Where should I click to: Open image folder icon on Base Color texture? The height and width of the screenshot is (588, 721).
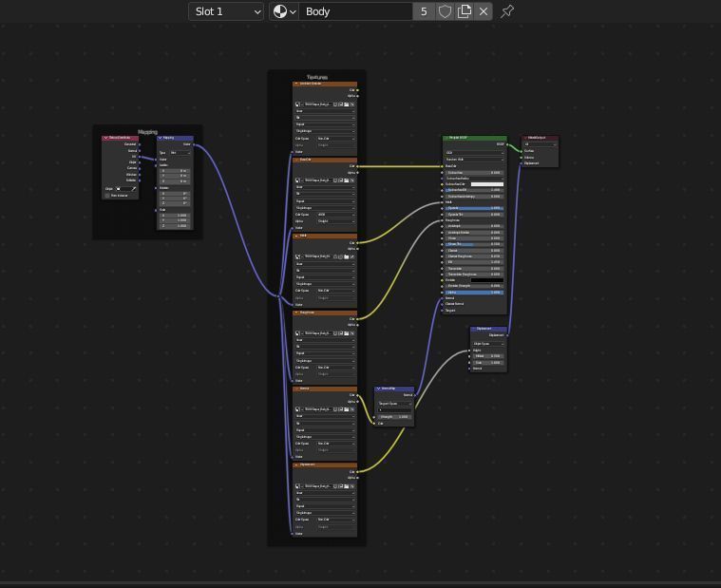coord(346,180)
